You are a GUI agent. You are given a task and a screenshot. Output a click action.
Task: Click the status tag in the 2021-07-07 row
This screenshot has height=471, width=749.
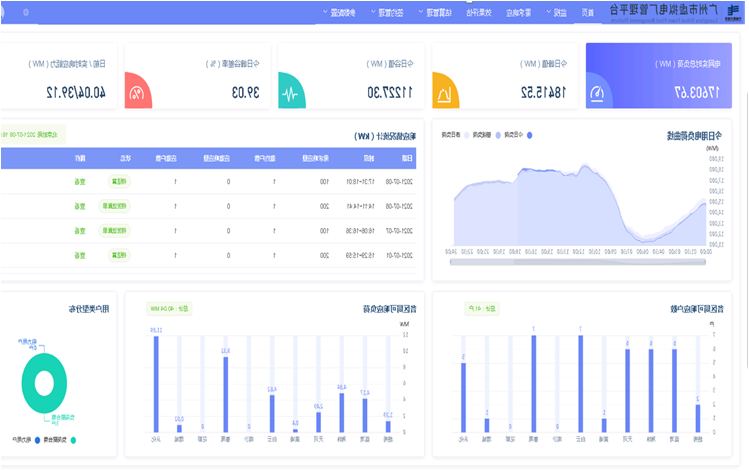115,231
